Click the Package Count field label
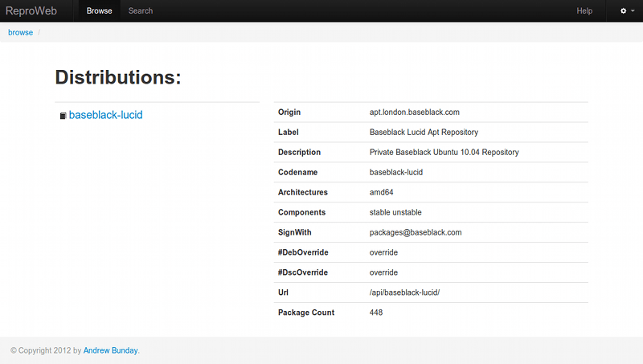The height and width of the screenshot is (364, 643). click(x=306, y=313)
